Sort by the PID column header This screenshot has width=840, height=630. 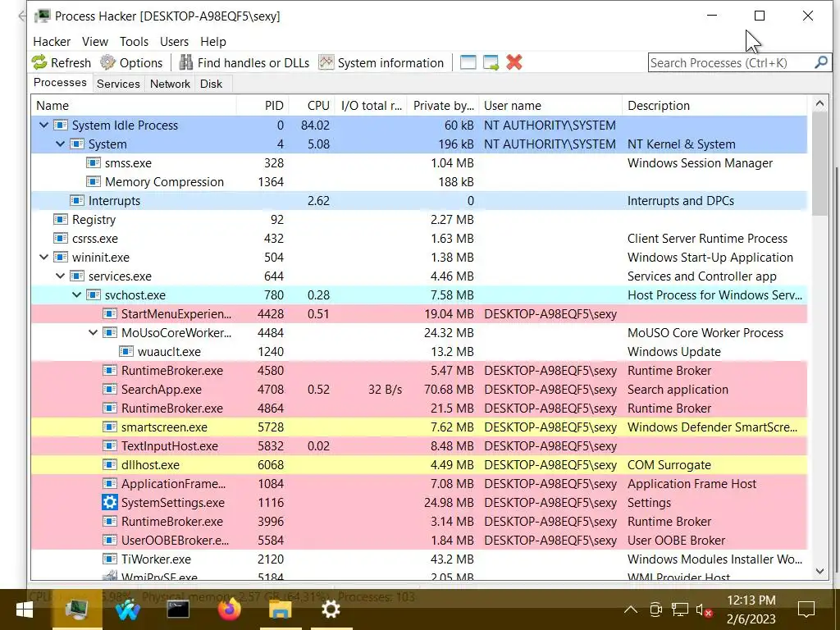pyautogui.click(x=262, y=106)
